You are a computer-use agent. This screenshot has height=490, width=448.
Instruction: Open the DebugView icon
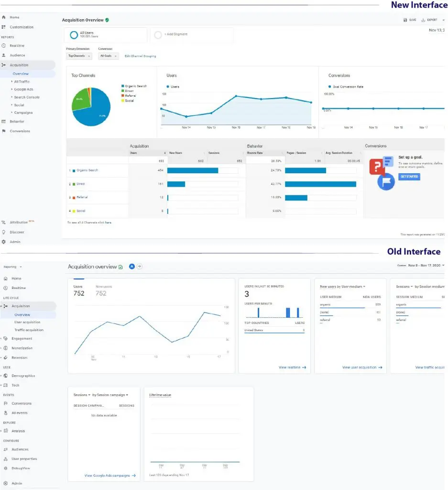click(x=6, y=468)
